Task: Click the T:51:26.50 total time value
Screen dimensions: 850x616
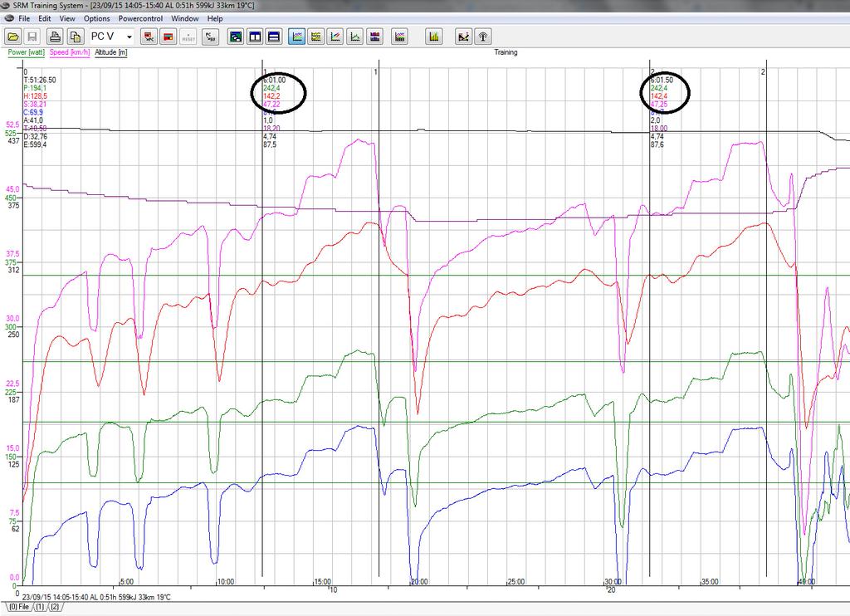Action: pyautogui.click(x=40, y=81)
